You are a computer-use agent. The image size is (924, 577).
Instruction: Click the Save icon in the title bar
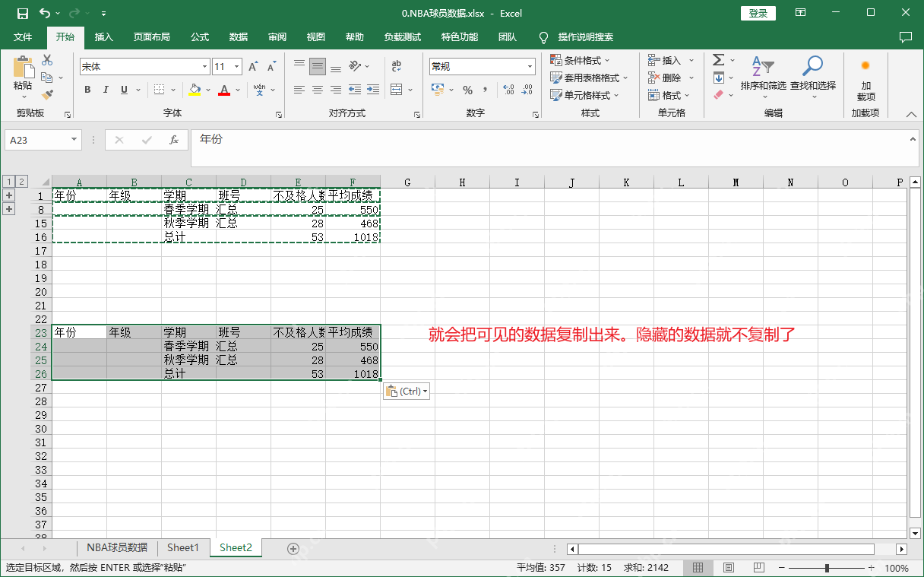tap(22, 13)
